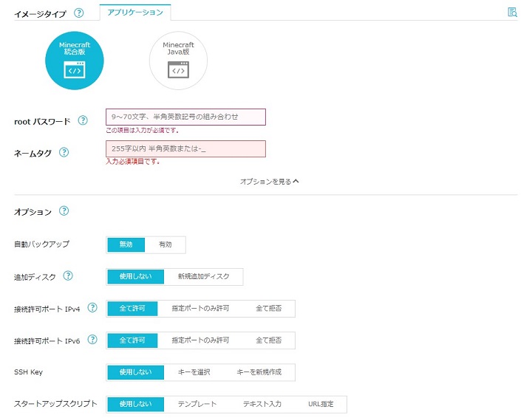This screenshot has height=418, width=532.
Task: Click the スタートアップスクリプト label
Action: click(55, 404)
